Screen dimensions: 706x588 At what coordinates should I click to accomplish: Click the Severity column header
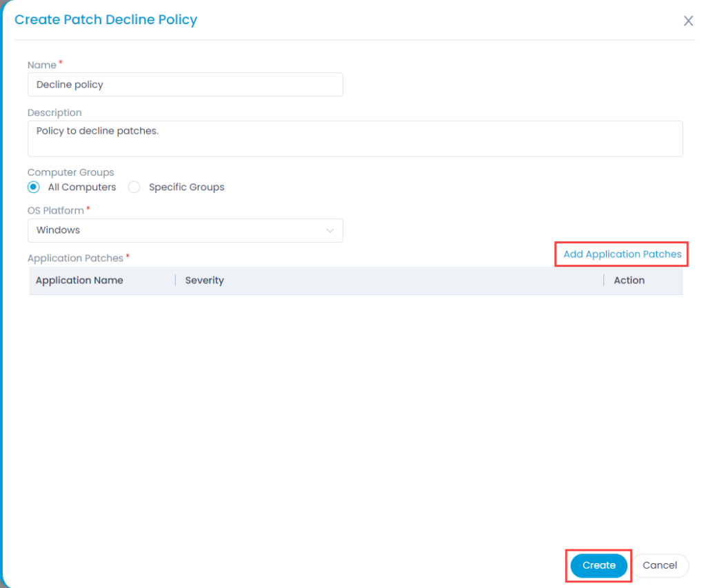click(205, 281)
